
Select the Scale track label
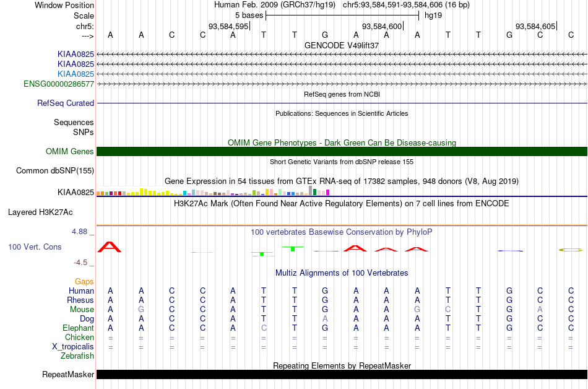click(84, 15)
